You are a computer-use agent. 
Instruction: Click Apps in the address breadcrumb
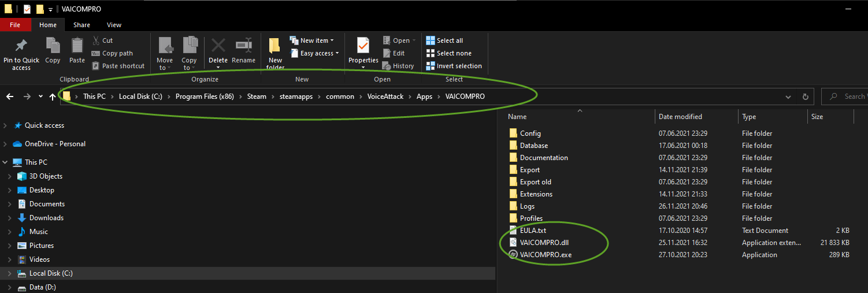424,97
